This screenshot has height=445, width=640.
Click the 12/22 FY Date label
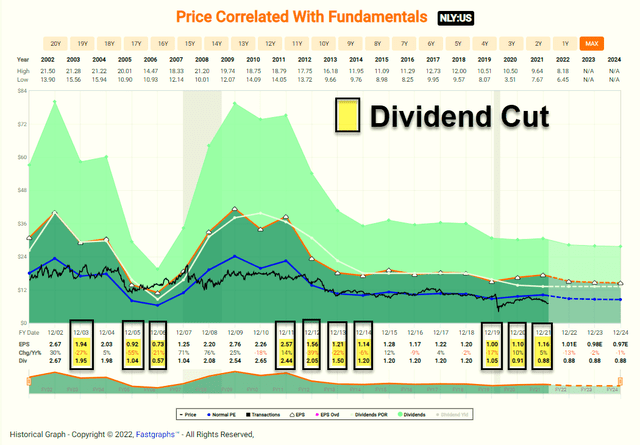tap(569, 333)
